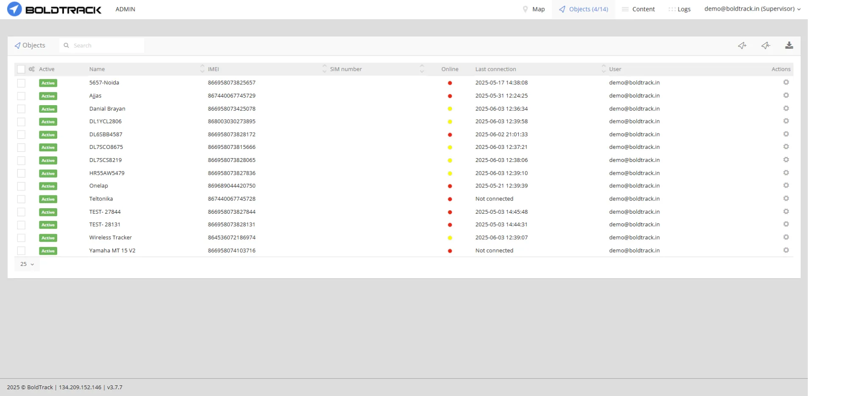Open settings gear for DL6SBB4587
The width and height of the screenshot is (868, 396).
[x=786, y=134]
